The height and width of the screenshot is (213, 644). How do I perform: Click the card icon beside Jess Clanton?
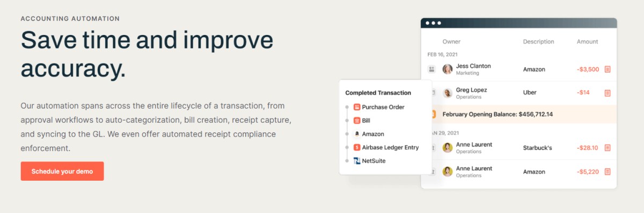431,69
